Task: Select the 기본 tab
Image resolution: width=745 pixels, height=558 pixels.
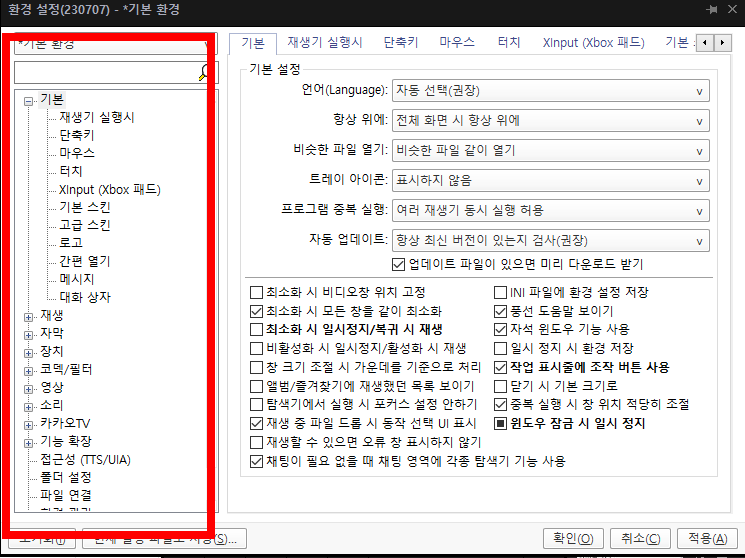Action: [253, 44]
